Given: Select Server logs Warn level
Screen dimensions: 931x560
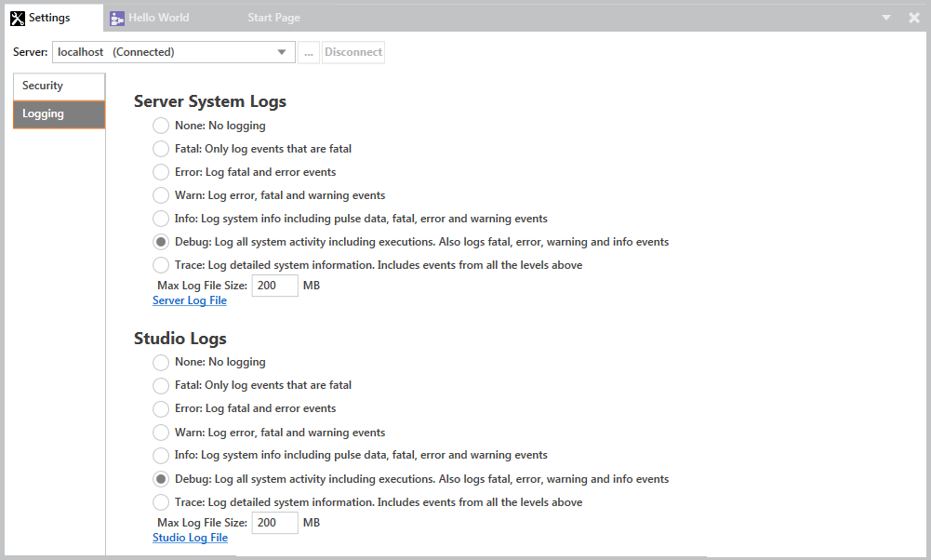Looking at the screenshot, I should click(161, 195).
